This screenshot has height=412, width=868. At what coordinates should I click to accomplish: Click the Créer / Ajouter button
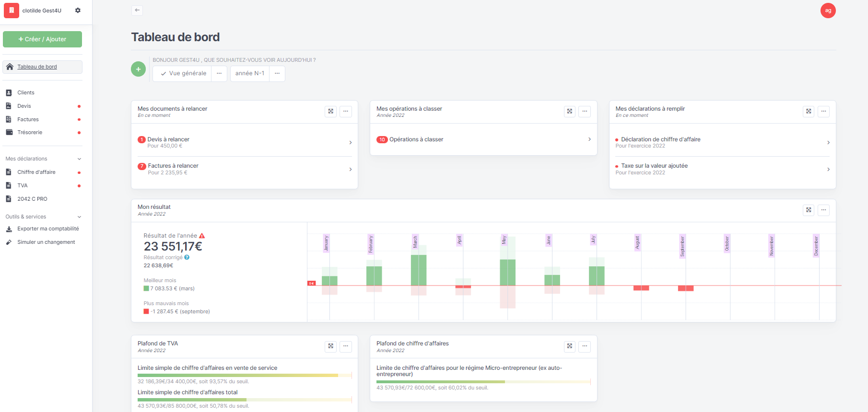(x=42, y=39)
